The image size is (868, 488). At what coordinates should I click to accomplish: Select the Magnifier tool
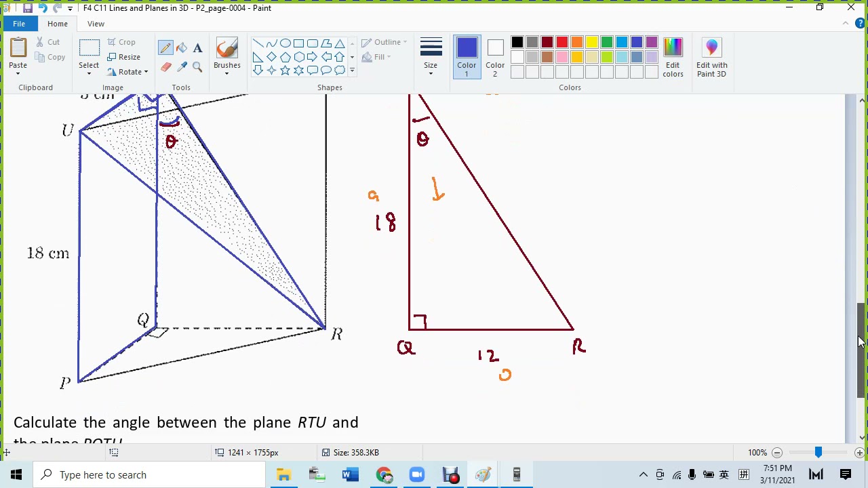[x=197, y=66]
